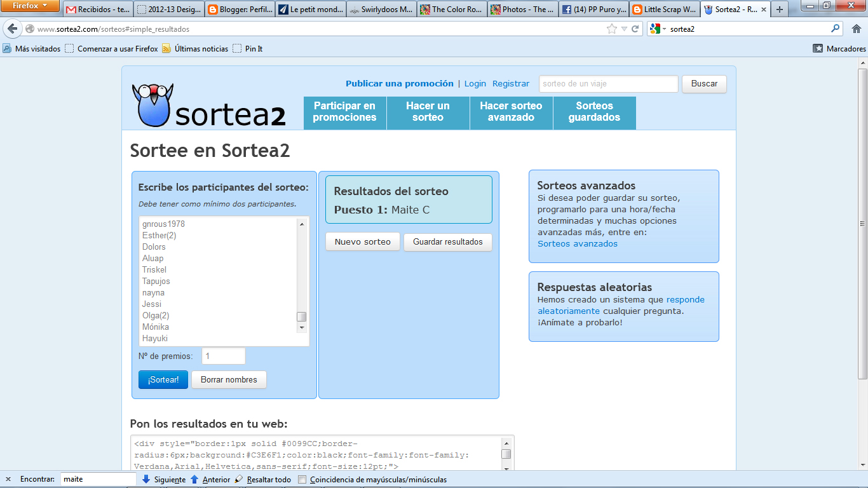The height and width of the screenshot is (488, 868).
Task: Click the Encontrar find text field
Action: point(98,479)
